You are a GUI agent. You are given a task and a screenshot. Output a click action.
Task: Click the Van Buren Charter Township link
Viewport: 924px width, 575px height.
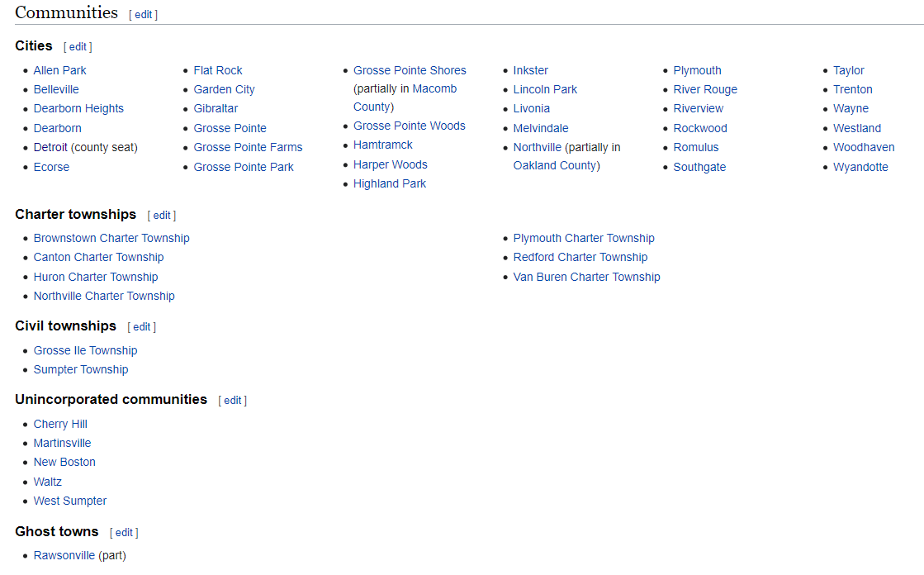[x=586, y=277]
